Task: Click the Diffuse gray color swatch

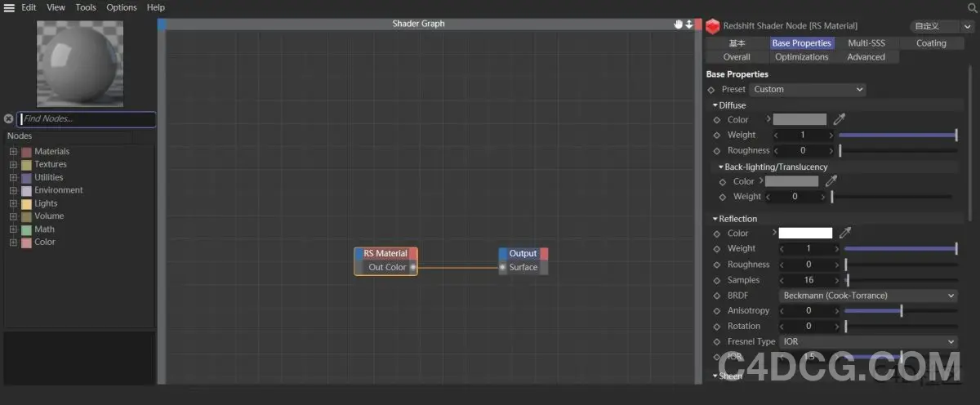Action: point(800,119)
